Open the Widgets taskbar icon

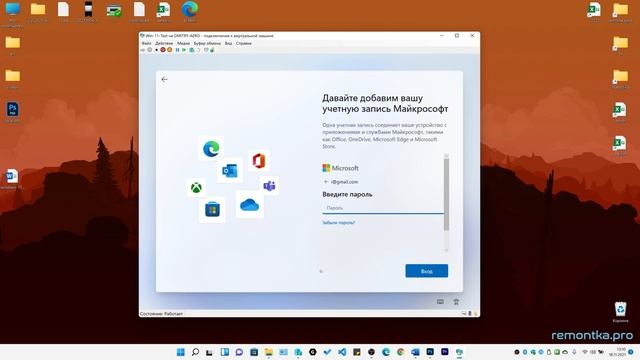224,352
